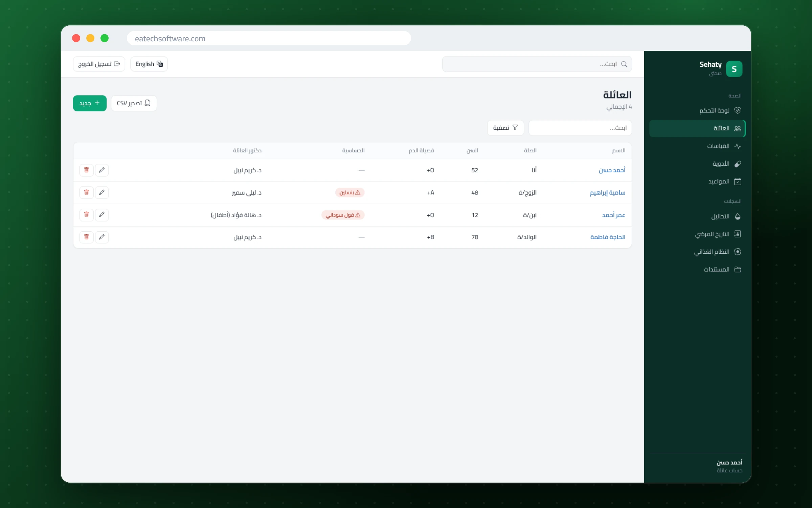Click the تسجيل الخروج logout button
This screenshot has width=812, height=508.
pyautogui.click(x=99, y=64)
